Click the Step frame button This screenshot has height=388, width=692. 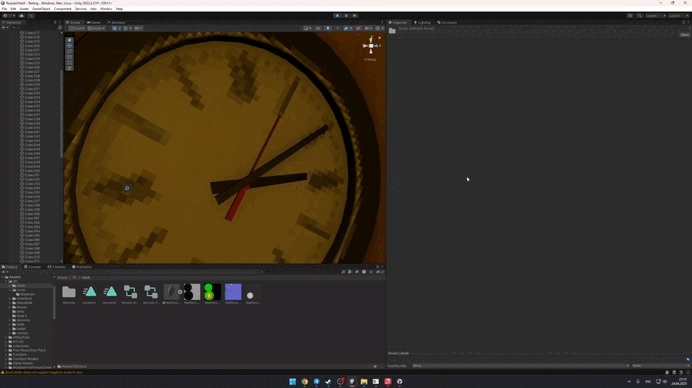click(x=354, y=15)
